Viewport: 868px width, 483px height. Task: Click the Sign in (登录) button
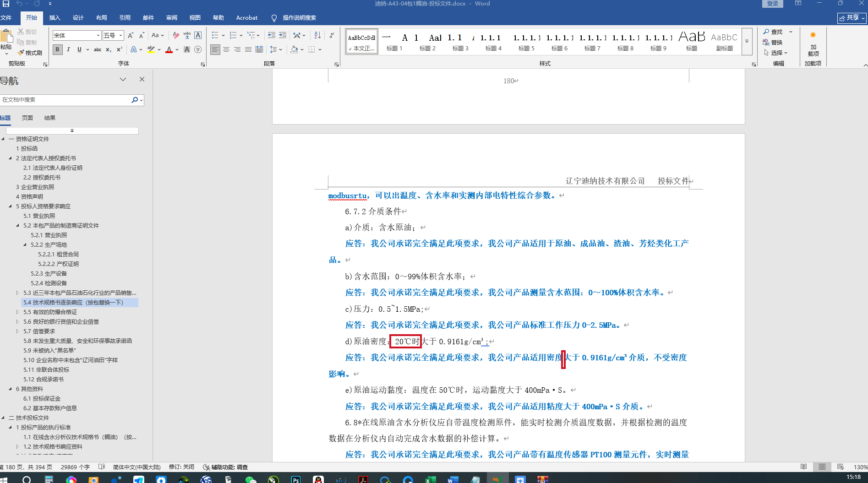(773, 4)
